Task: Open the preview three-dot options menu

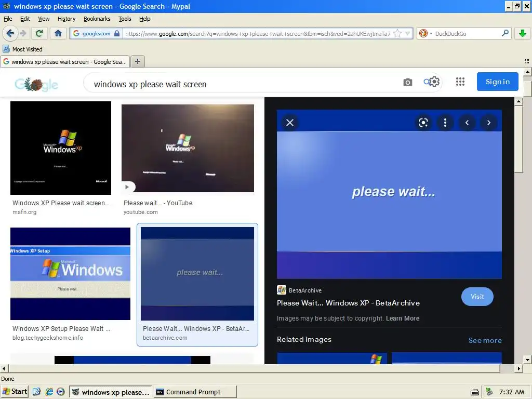Action: [445, 123]
